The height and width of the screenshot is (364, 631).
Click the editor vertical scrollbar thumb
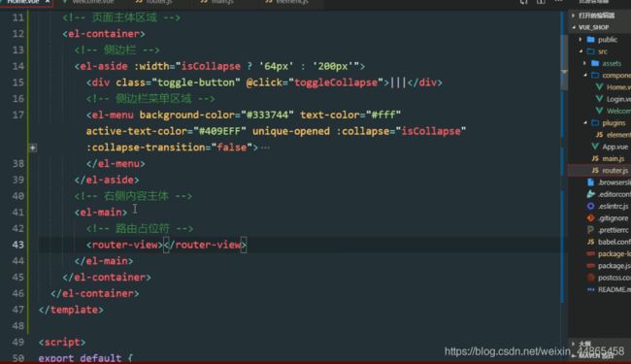click(x=564, y=64)
